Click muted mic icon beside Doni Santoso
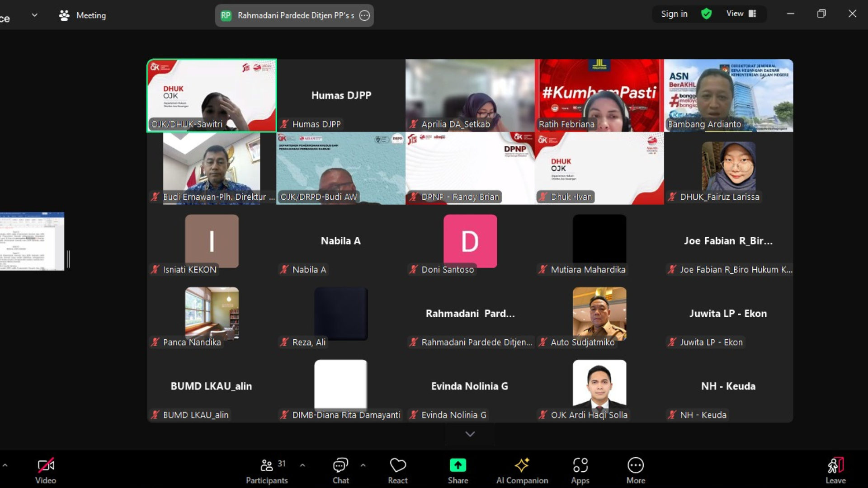This screenshot has height=488, width=868. click(x=414, y=269)
